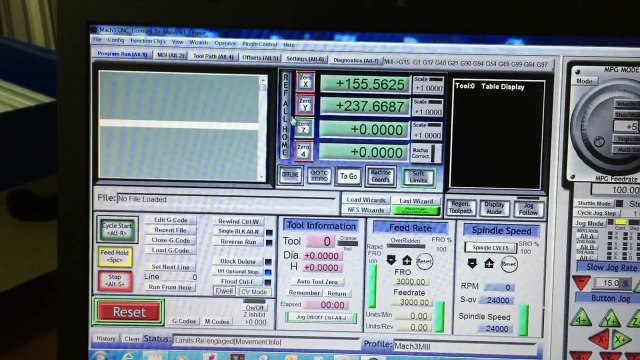The height and width of the screenshot is (360, 640).
Task: Toggle the OFFLINE button
Action: coord(290,174)
